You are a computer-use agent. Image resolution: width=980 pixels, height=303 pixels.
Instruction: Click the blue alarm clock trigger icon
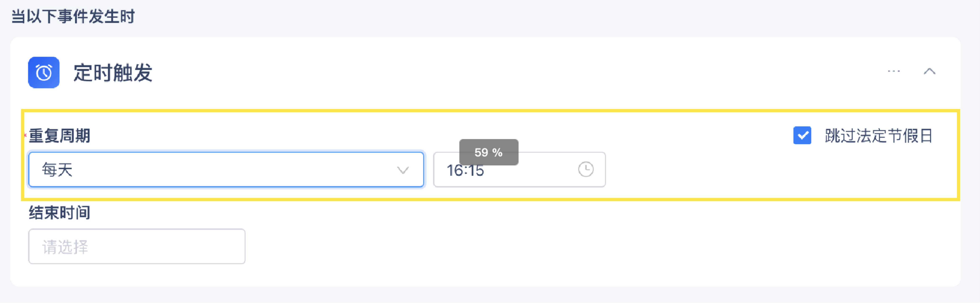tap(44, 72)
